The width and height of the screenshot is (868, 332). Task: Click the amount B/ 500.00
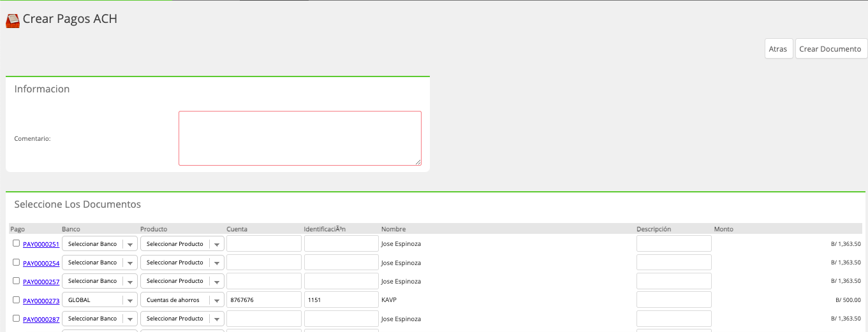[x=848, y=300]
